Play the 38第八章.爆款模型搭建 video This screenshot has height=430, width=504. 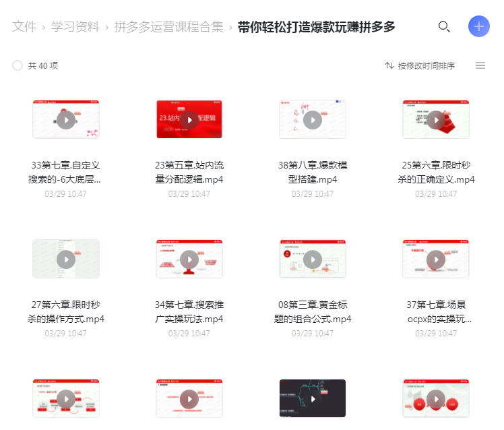[x=313, y=120]
